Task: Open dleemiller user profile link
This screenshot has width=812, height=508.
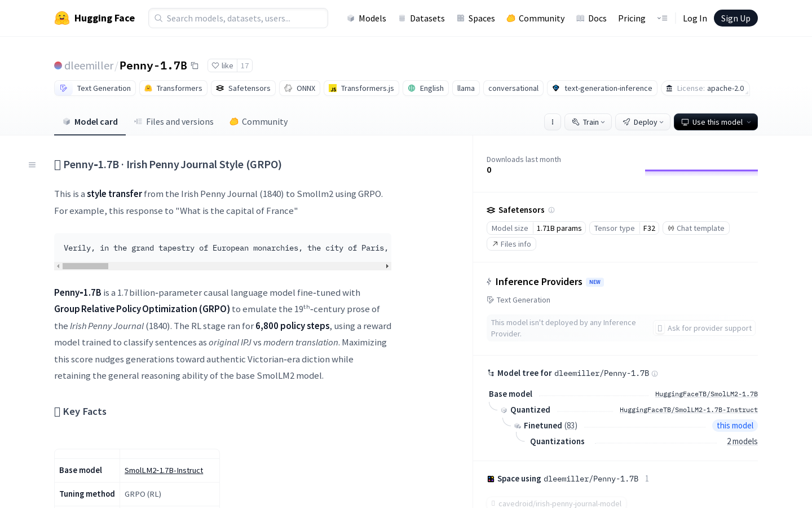Action: coord(89,65)
